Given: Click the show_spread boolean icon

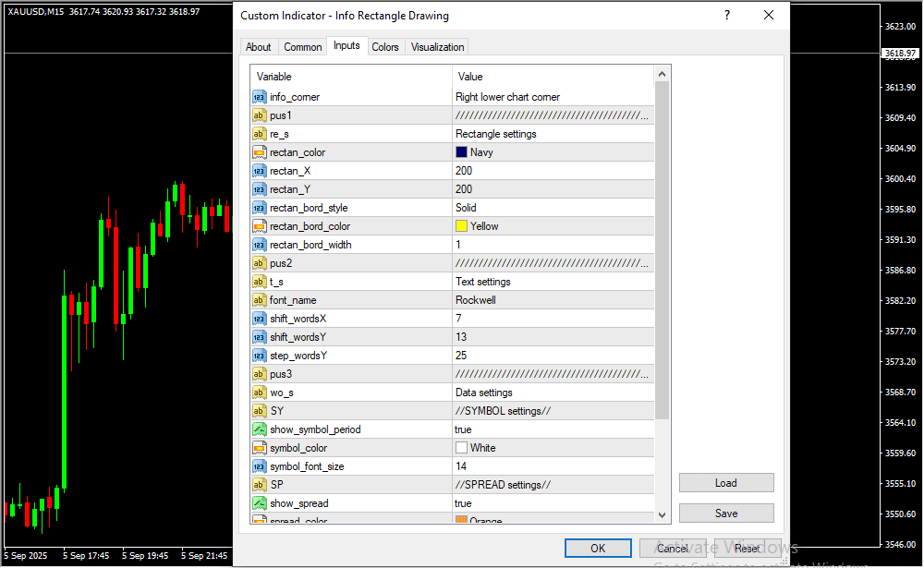Looking at the screenshot, I should (x=259, y=503).
